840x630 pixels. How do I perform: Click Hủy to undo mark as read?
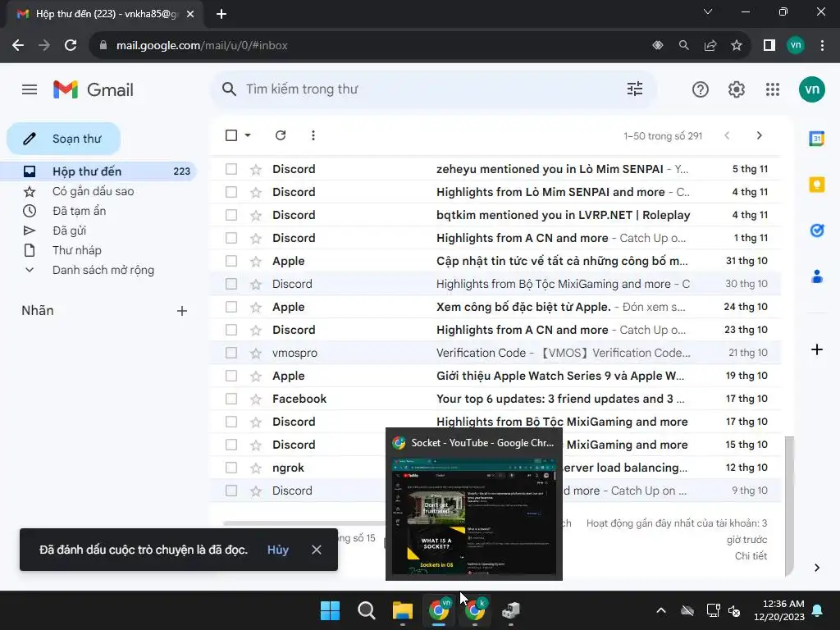click(x=277, y=550)
